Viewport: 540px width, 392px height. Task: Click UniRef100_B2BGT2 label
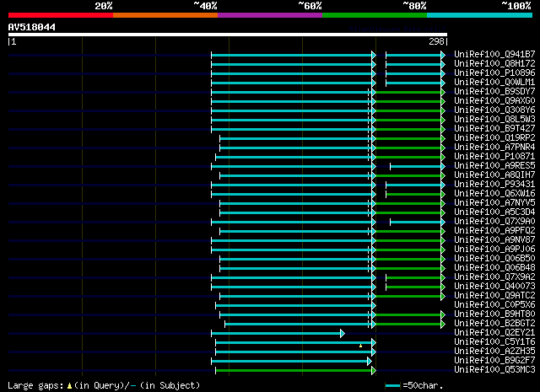[494, 324]
